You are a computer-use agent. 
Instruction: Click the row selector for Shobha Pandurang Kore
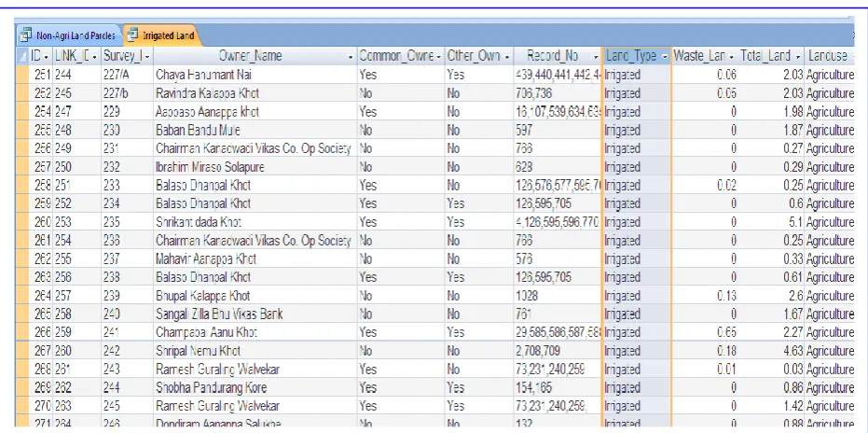[22, 387]
